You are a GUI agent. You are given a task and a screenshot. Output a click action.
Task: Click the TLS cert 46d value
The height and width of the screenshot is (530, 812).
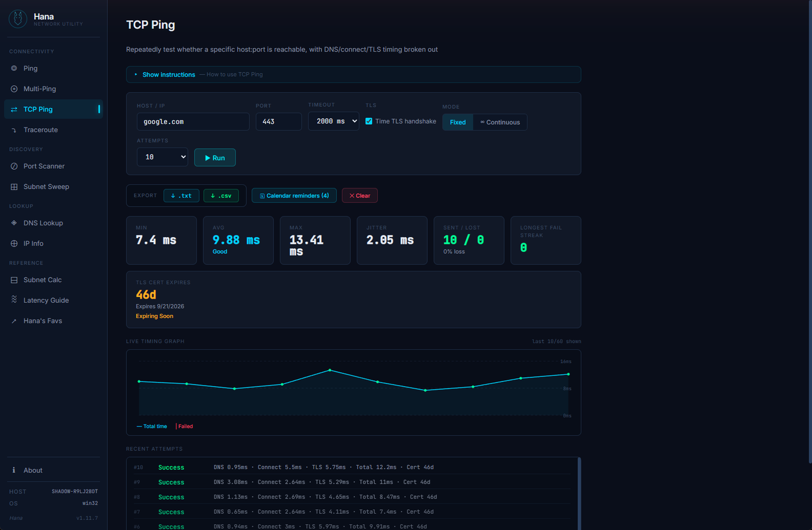click(146, 295)
